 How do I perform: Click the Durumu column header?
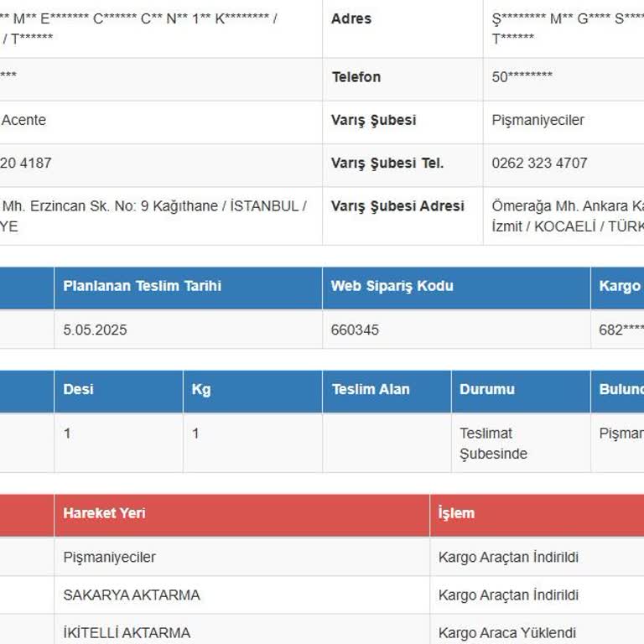(x=487, y=389)
